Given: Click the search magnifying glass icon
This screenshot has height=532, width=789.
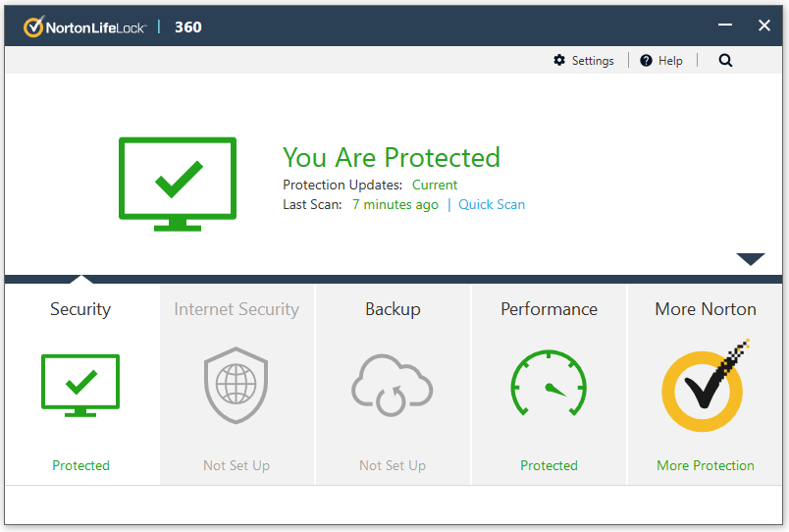Looking at the screenshot, I should [725, 61].
